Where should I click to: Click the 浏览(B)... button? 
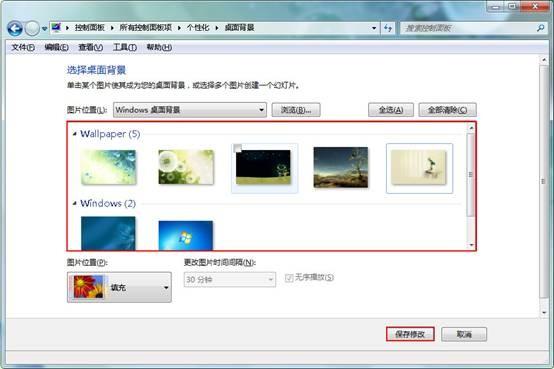pos(296,110)
